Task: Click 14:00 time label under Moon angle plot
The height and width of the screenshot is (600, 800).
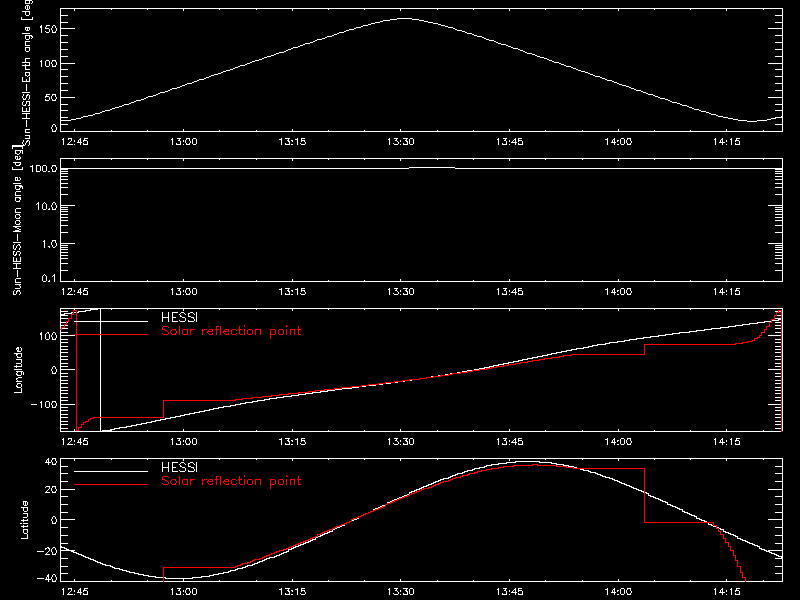Action: 618,291
